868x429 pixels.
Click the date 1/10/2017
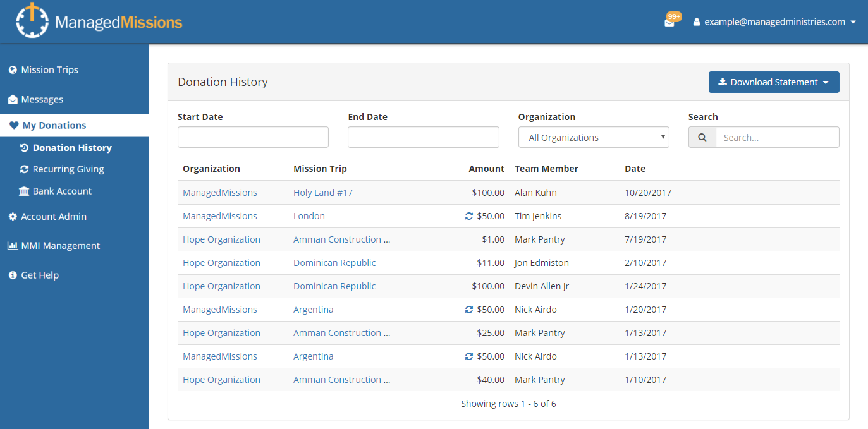pyautogui.click(x=645, y=380)
